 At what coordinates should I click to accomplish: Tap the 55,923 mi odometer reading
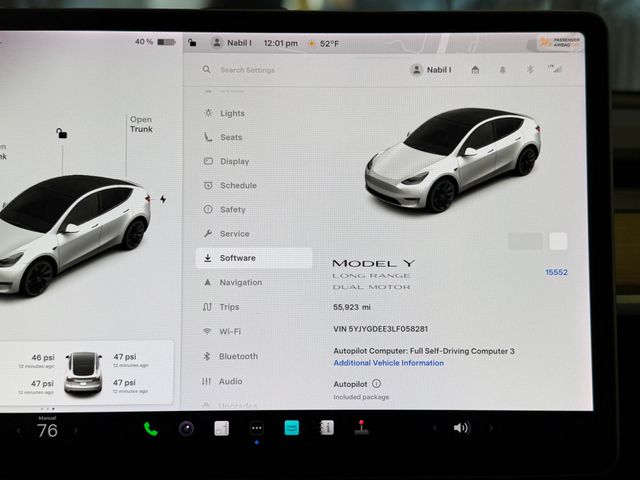point(352,307)
